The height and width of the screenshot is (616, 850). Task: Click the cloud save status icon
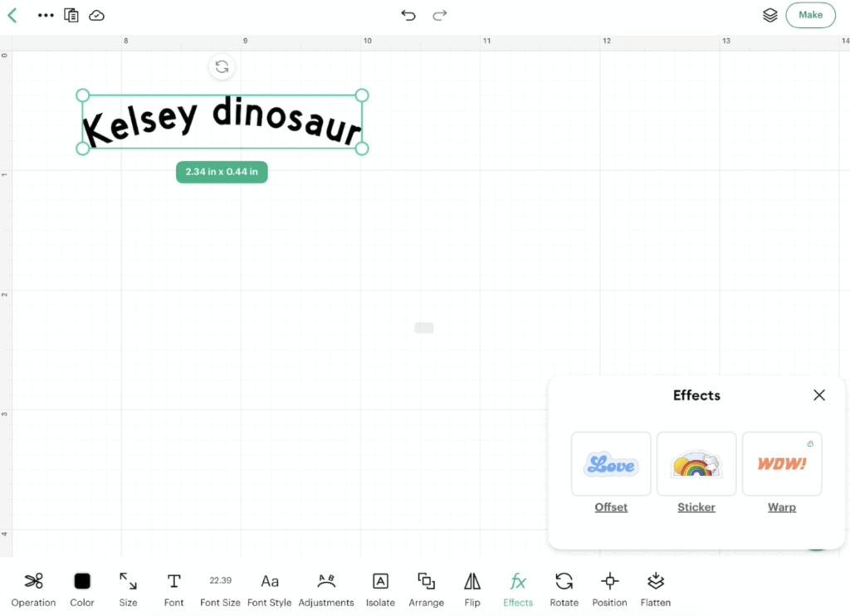point(96,15)
